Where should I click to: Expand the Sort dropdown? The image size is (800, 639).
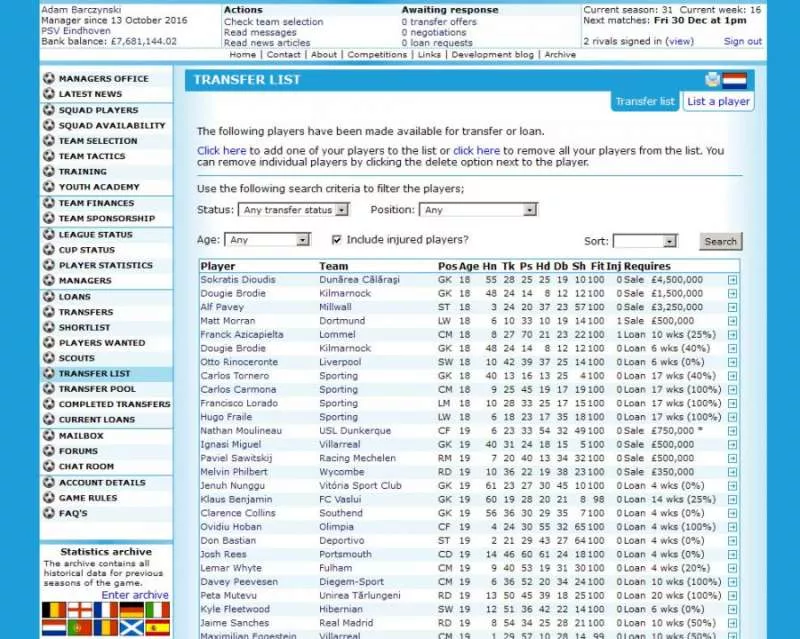[x=644, y=241]
